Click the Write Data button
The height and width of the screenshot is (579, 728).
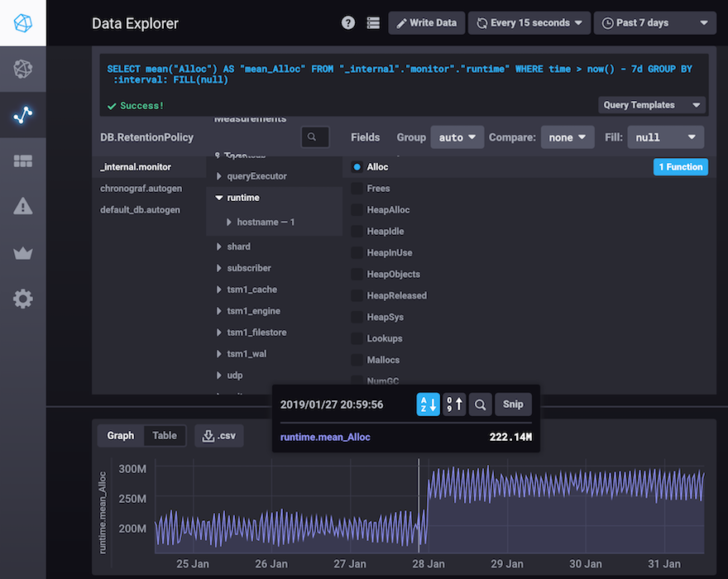click(x=426, y=23)
